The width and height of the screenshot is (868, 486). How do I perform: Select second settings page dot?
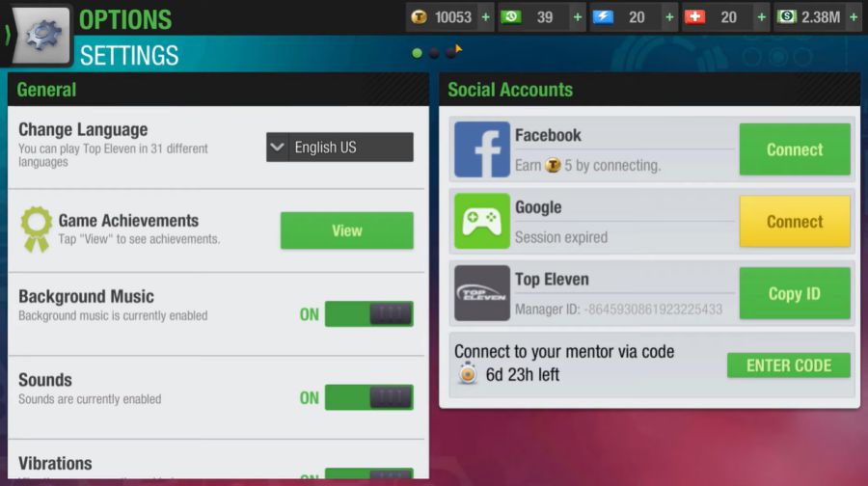pos(435,53)
